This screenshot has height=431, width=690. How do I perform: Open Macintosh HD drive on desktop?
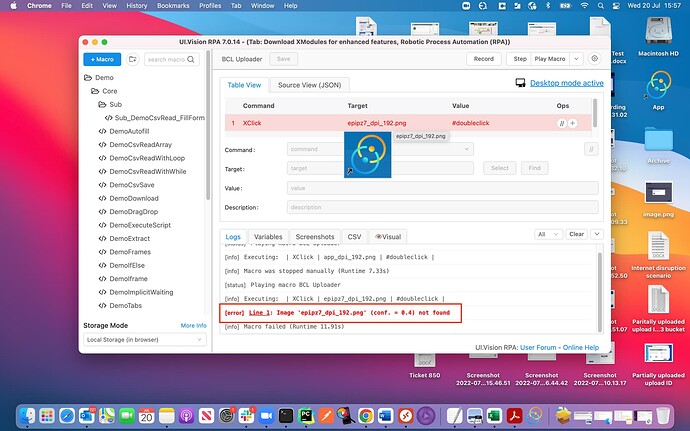(658, 37)
